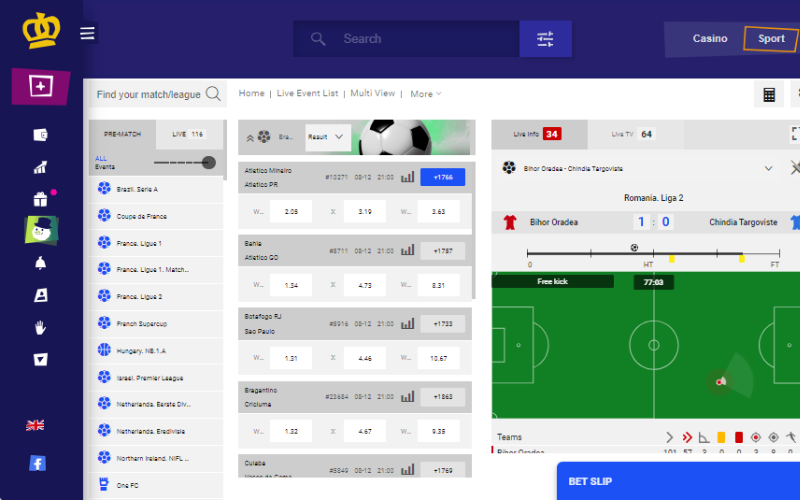Click the goal marker on match timeline

(x=634, y=248)
